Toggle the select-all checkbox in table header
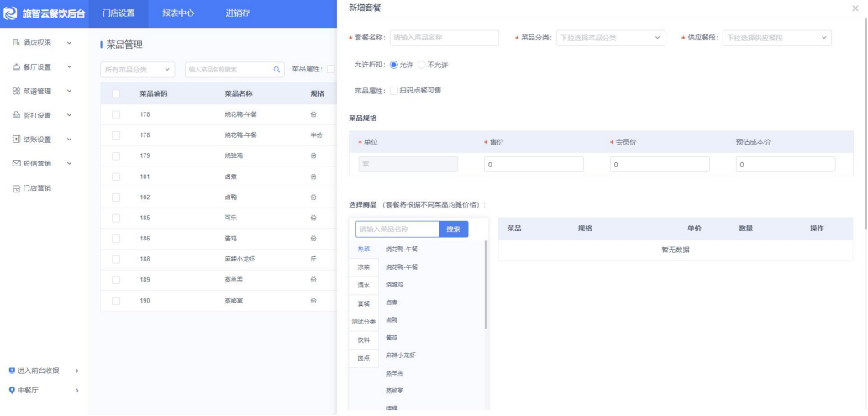Screen dimensions: 868x416 click(116, 93)
